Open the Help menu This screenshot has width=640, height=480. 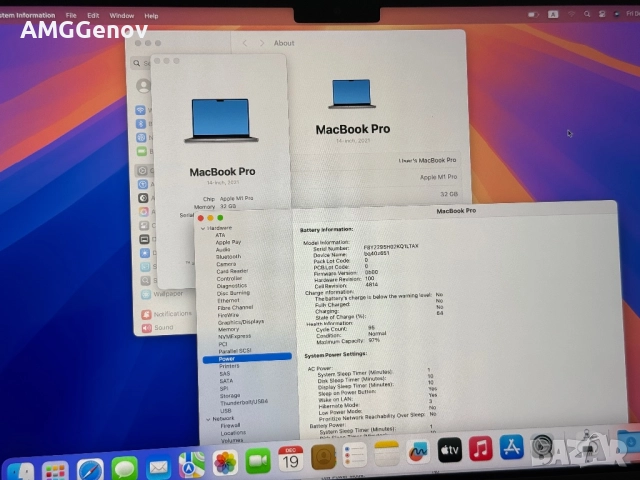pyautogui.click(x=151, y=16)
